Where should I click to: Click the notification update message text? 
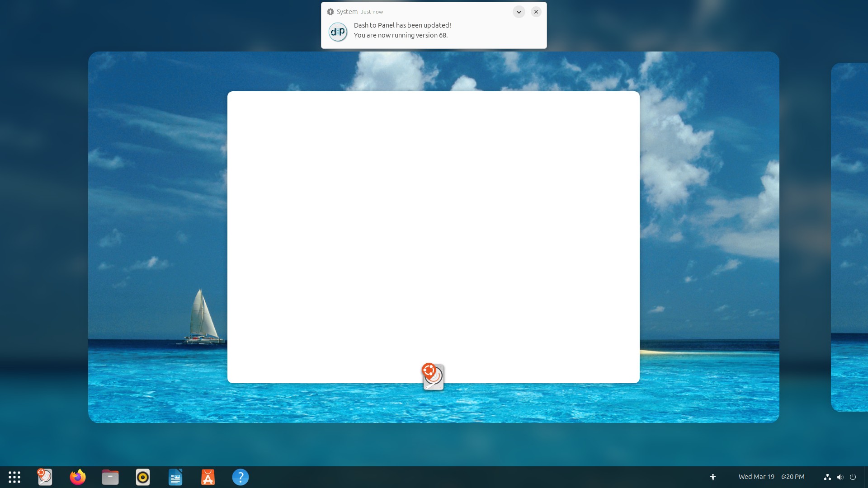tap(401, 30)
